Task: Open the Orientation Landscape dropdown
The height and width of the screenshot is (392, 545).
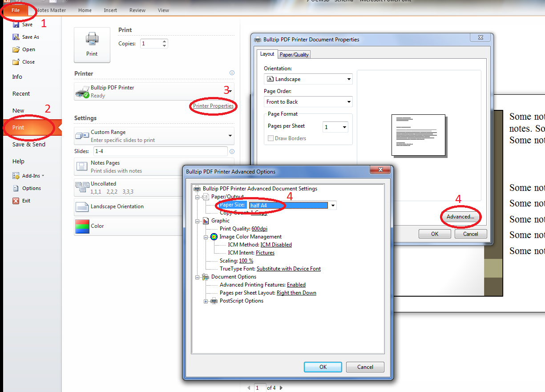Action: click(308, 79)
